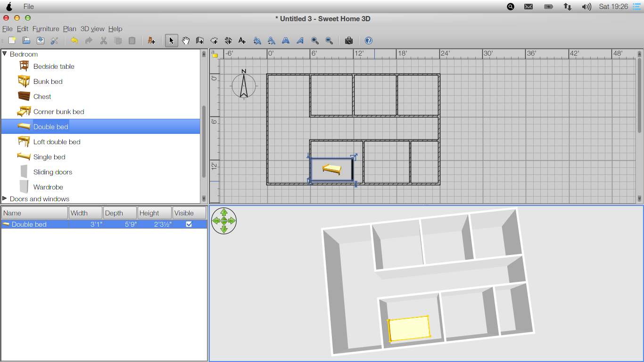Viewport: 644px width, 362px height.
Task: Open the Edit menu
Action: tap(23, 29)
